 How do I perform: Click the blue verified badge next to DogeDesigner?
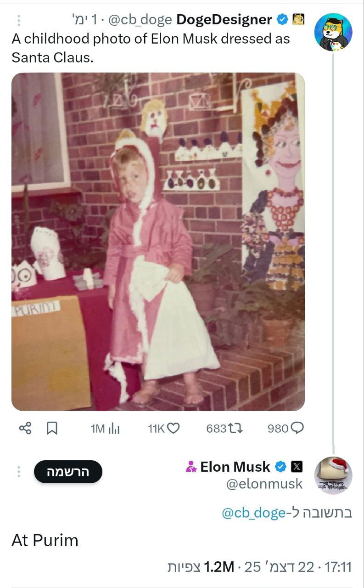point(282,20)
